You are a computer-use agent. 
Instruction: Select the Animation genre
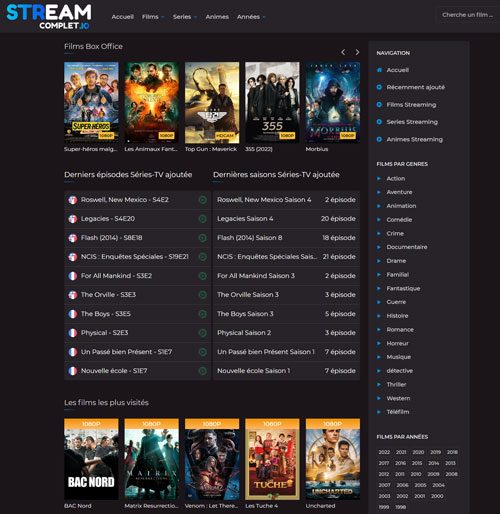coord(401,206)
